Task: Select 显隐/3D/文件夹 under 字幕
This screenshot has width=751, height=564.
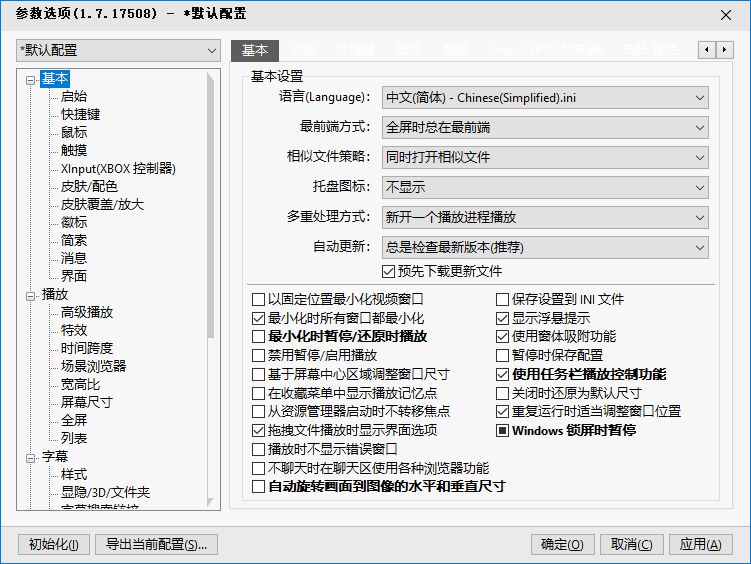Action: point(105,492)
